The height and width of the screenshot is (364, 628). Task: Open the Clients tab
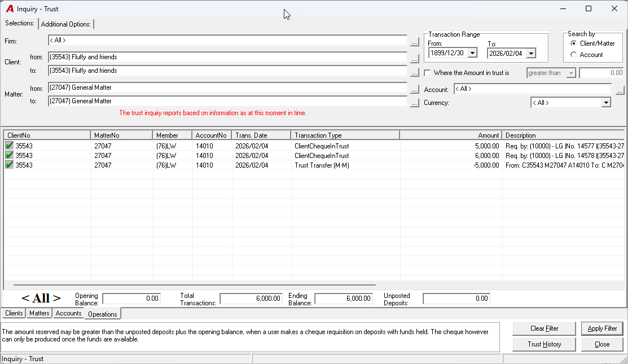(14, 313)
